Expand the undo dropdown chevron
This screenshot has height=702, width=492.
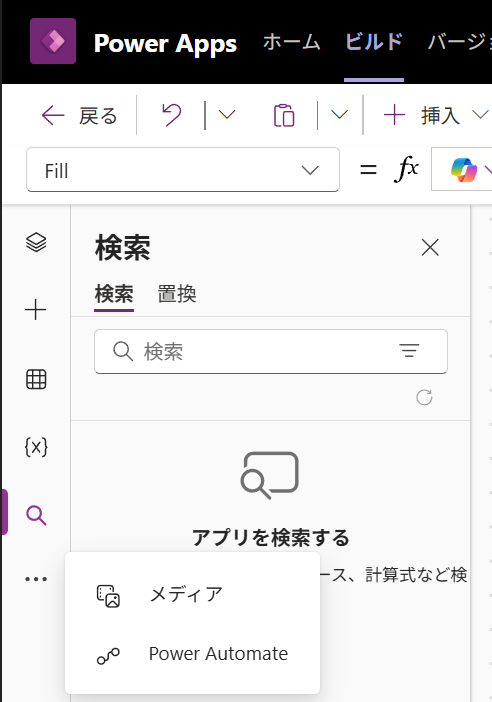[227, 115]
